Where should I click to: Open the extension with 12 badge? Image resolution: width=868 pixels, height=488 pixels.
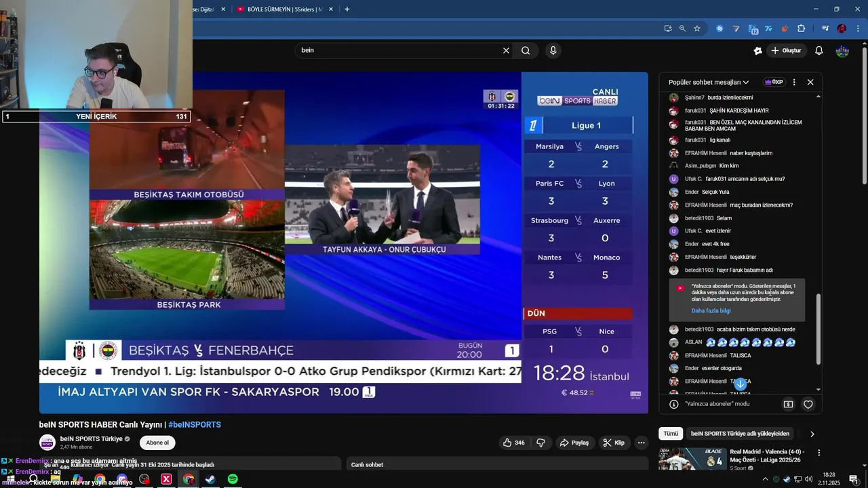pyautogui.click(x=753, y=28)
